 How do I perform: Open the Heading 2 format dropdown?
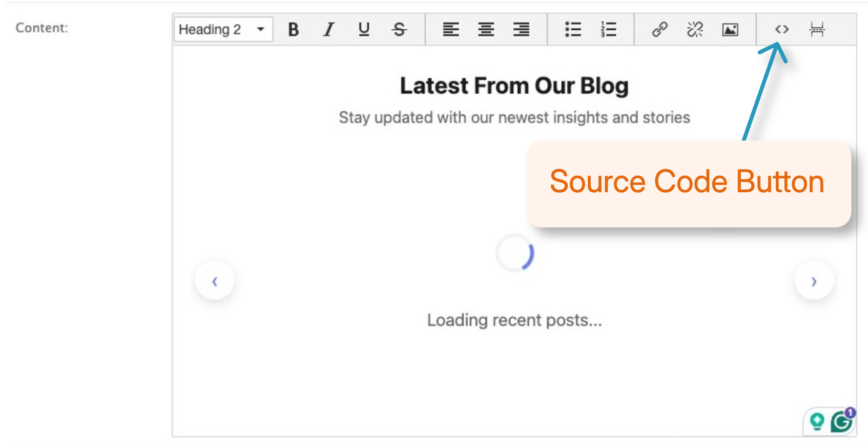tap(223, 29)
